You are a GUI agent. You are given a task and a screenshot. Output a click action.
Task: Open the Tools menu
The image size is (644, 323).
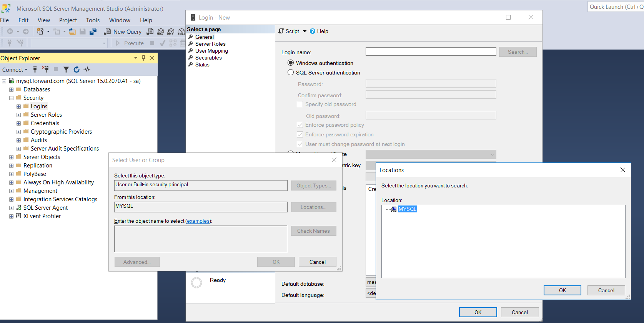click(93, 20)
